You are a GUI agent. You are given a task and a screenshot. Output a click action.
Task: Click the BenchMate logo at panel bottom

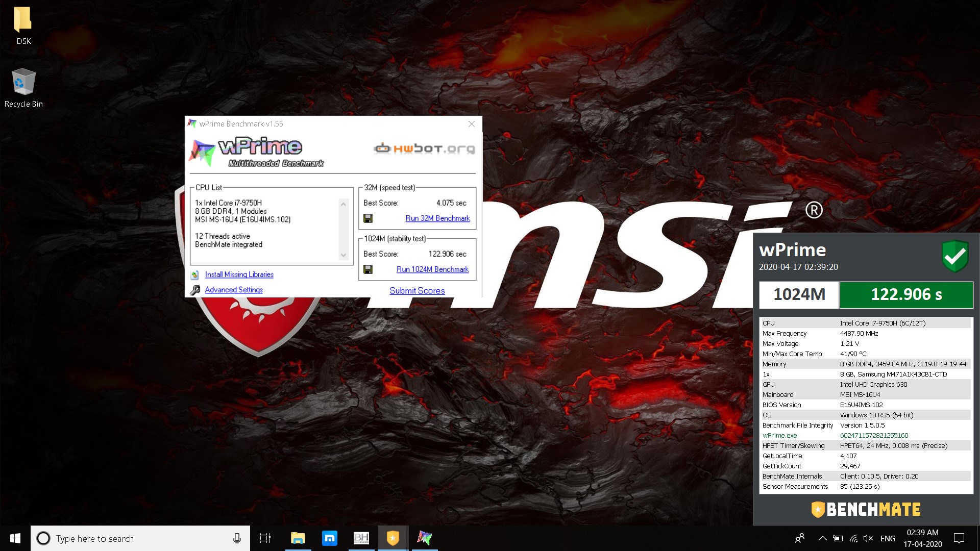(x=866, y=509)
